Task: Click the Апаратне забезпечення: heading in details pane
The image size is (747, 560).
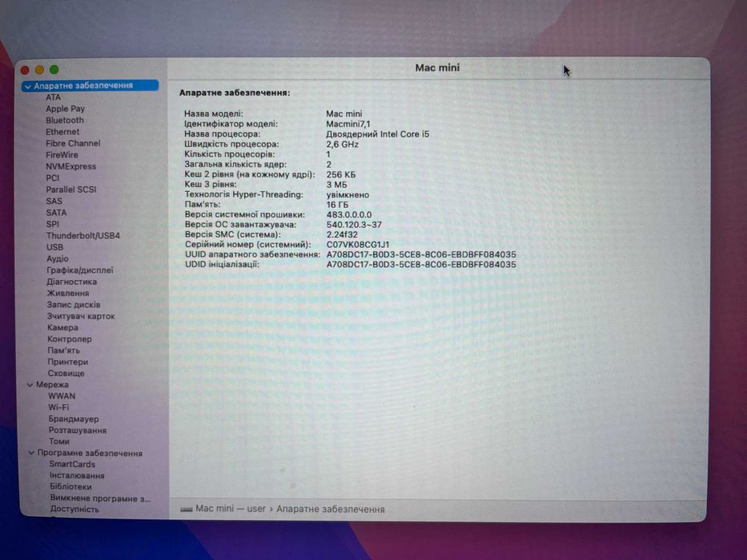Action: 235,93
